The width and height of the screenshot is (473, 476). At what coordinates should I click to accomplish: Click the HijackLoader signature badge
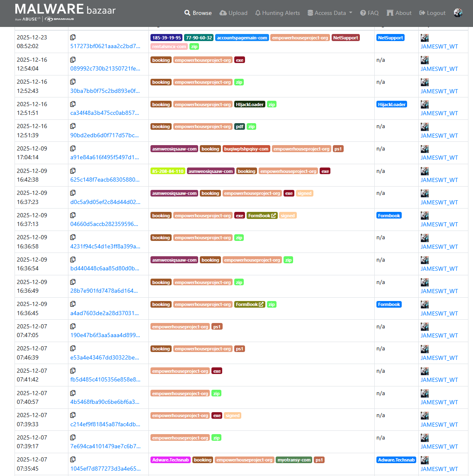click(x=392, y=104)
